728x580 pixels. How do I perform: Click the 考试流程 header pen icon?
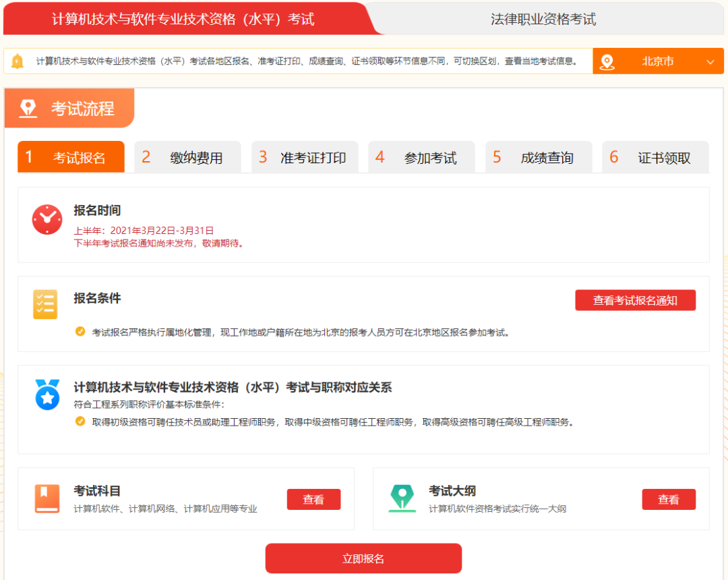pyautogui.click(x=28, y=109)
